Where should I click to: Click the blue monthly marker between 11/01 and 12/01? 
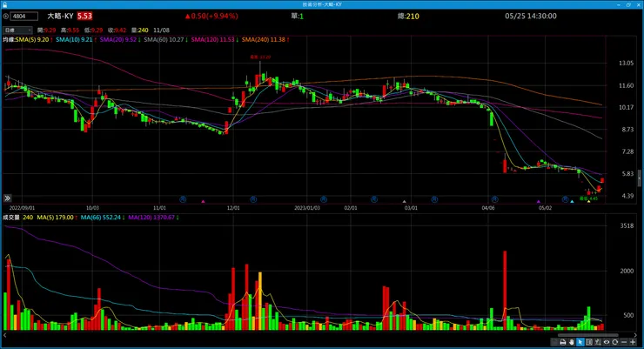tap(183, 199)
